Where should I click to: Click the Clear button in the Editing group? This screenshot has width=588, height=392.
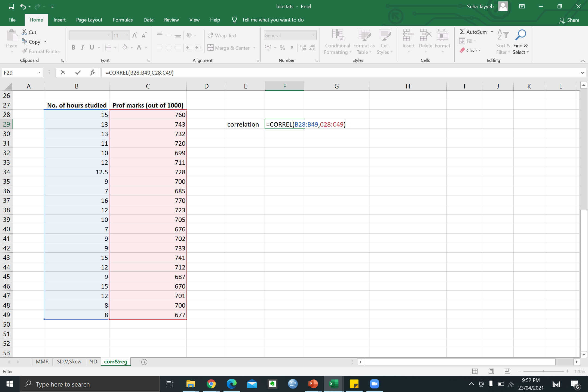(x=471, y=50)
